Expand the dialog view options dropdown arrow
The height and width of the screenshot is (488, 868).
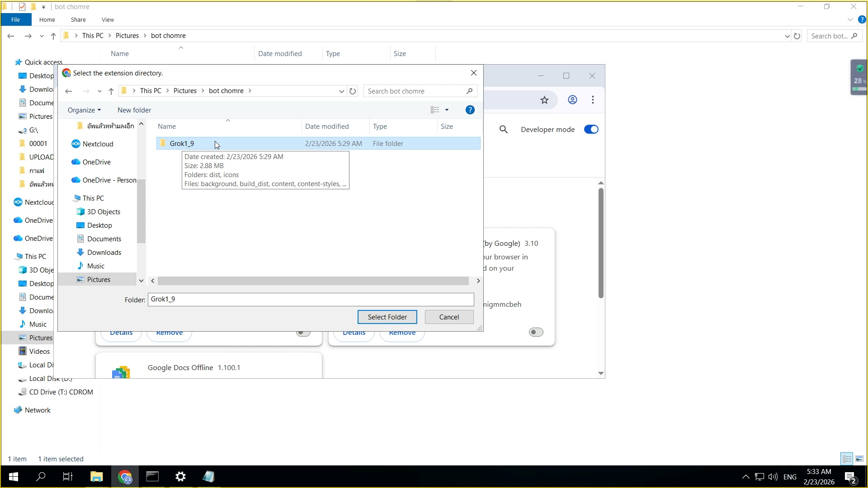[x=447, y=110]
